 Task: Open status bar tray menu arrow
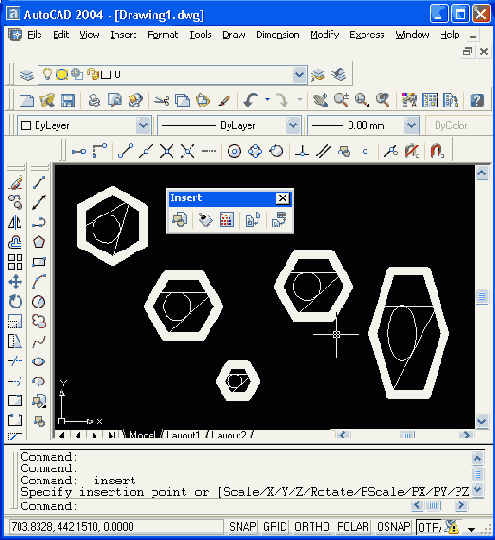pyautogui.click(x=471, y=529)
